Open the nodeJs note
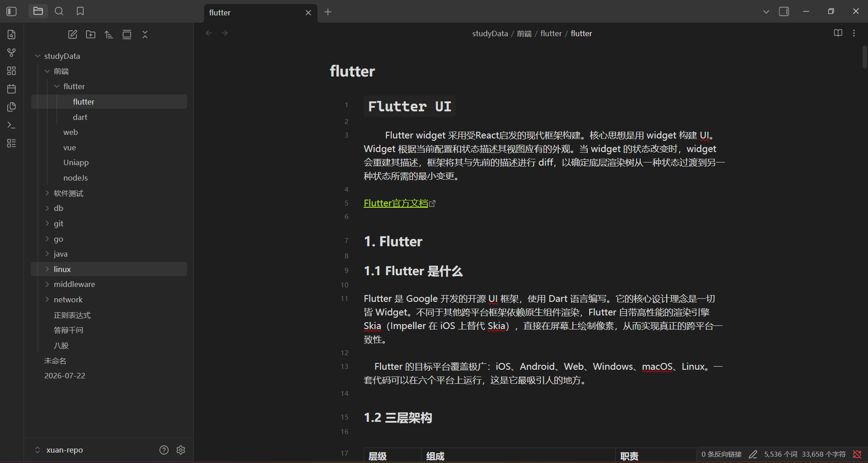 pos(109,178)
